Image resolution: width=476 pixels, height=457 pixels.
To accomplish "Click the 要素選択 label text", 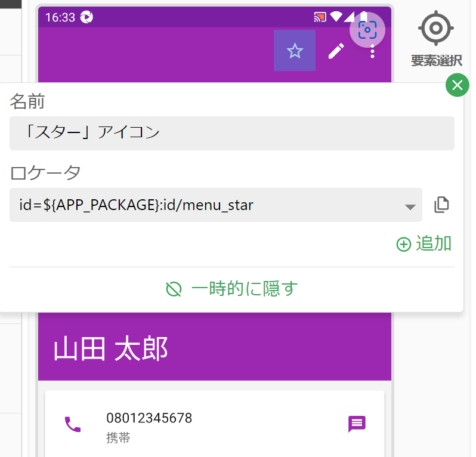I will [x=437, y=61].
